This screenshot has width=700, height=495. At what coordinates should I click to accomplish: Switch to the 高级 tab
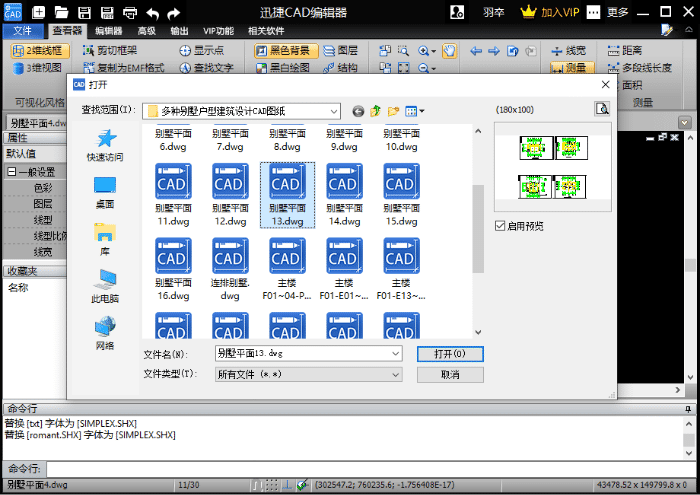point(146,31)
